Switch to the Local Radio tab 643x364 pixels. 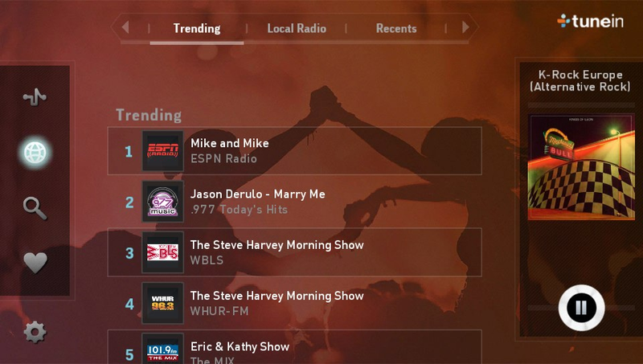[x=297, y=28]
